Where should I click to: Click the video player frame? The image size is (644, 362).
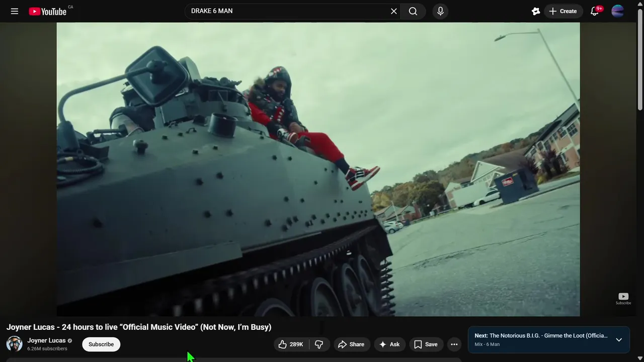coord(318,169)
